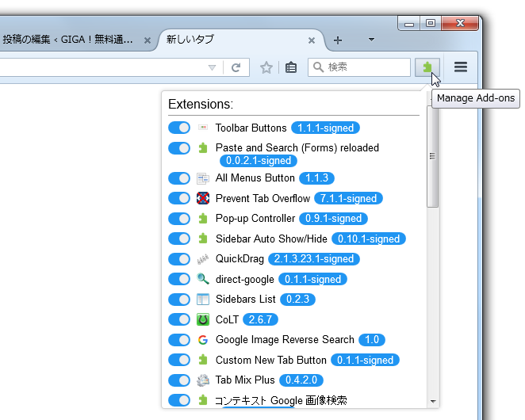Screen dimensions: 525x420
Task: Open the URL bar history dropdown arrow
Action: 212,67
